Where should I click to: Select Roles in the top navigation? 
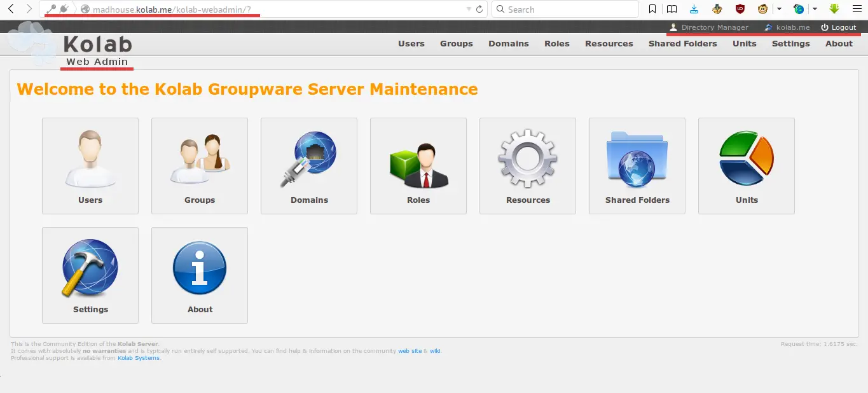click(x=557, y=43)
